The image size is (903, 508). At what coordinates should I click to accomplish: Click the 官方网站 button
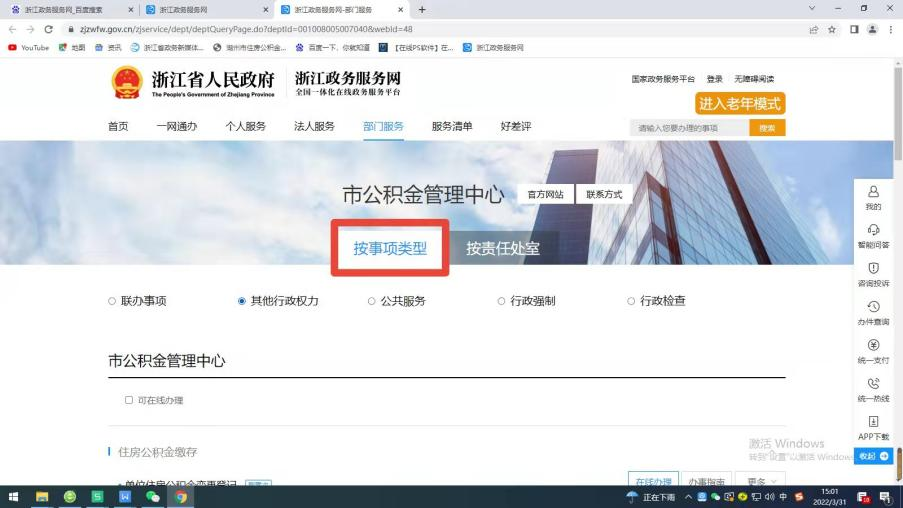click(x=545, y=195)
